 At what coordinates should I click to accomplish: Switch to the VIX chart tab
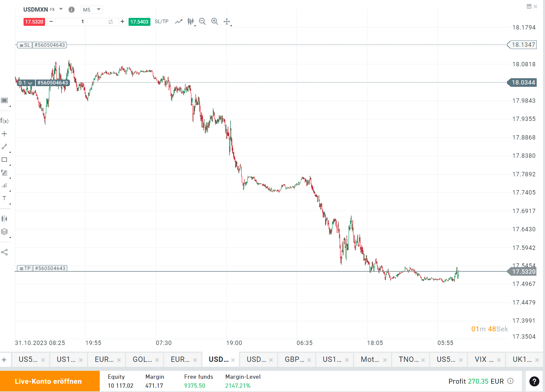coord(483,360)
